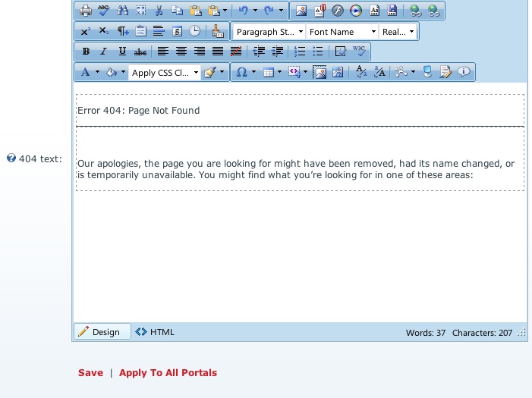This screenshot has height=398, width=532.
Task: Apply subscript formatting
Action: coord(104,32)
